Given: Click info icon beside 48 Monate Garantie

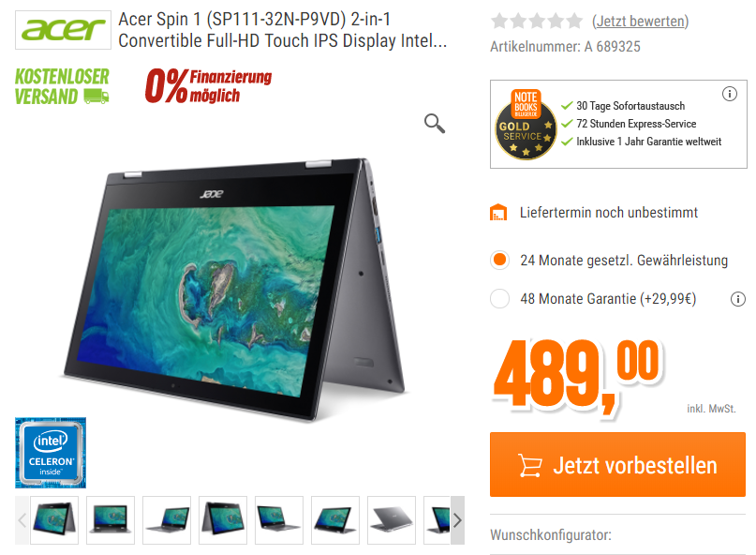Looking at the screenshot, I should 737,299.
